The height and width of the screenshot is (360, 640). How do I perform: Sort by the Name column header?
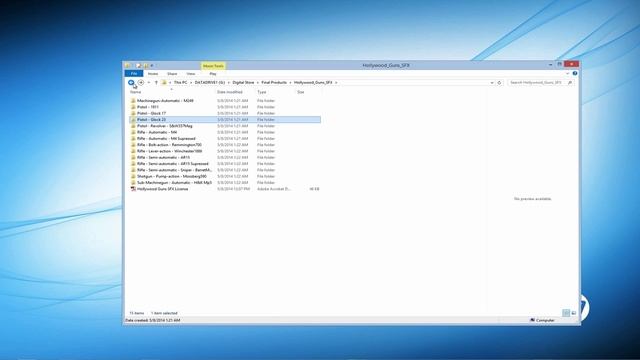click(x=136, y=92)
